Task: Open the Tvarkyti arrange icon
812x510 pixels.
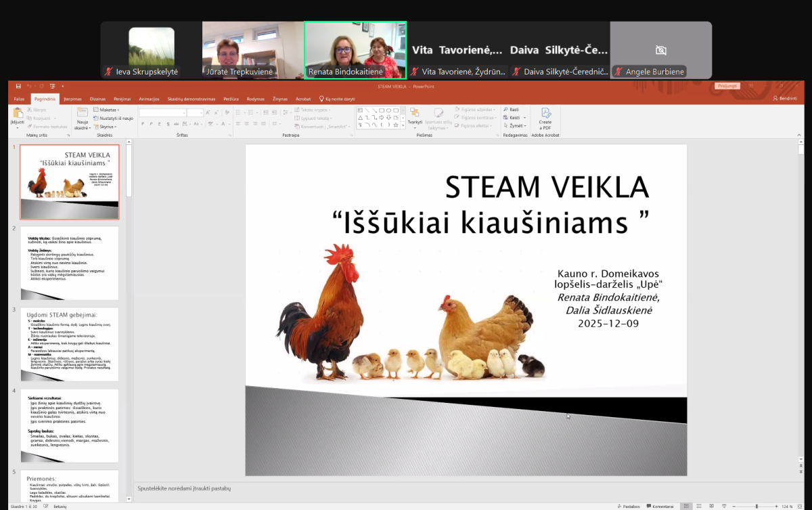Action: point(415,116)
